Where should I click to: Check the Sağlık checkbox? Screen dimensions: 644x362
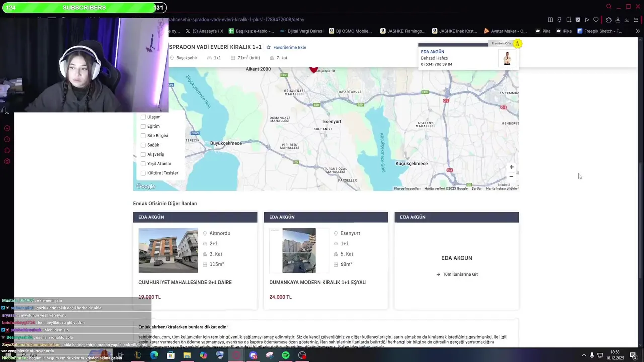pos(143,145)
